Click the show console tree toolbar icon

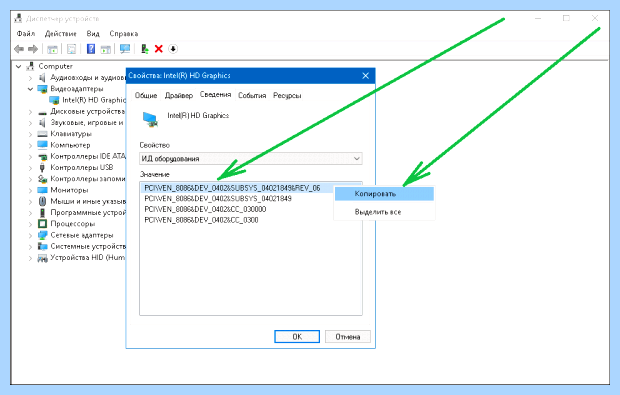(x=52, y=49)
